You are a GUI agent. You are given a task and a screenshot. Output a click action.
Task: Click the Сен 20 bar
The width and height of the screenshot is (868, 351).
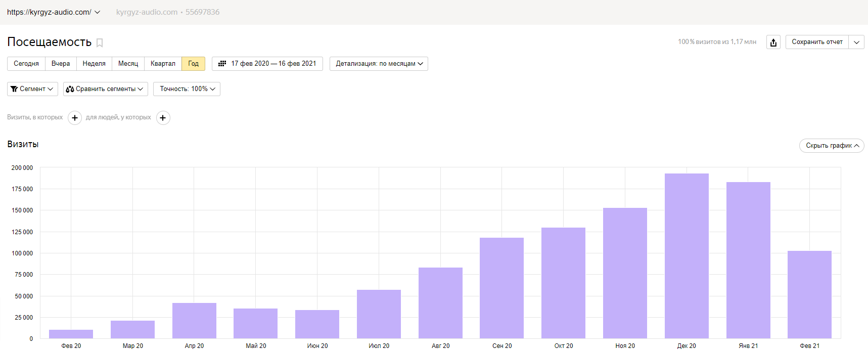[501, 288]
